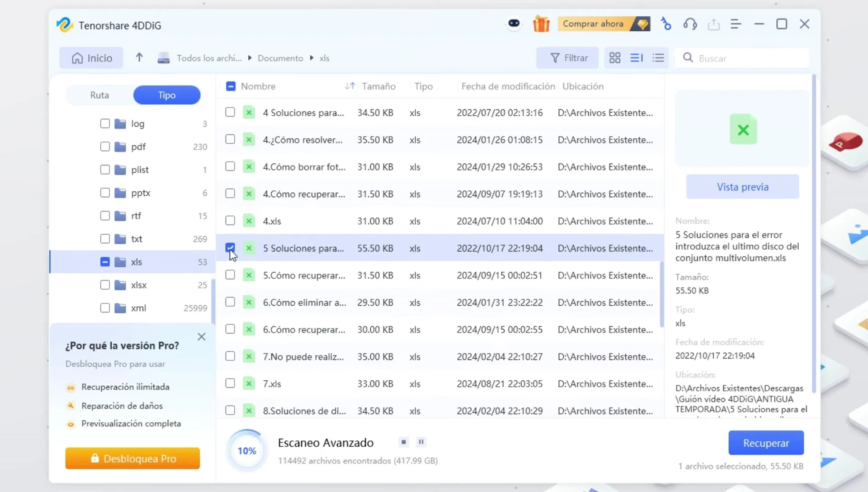Viewport: 868px width, 492px height.
Task: Click Tenorshare 4DDiG logo icon
Action: (x=65, y=25)
